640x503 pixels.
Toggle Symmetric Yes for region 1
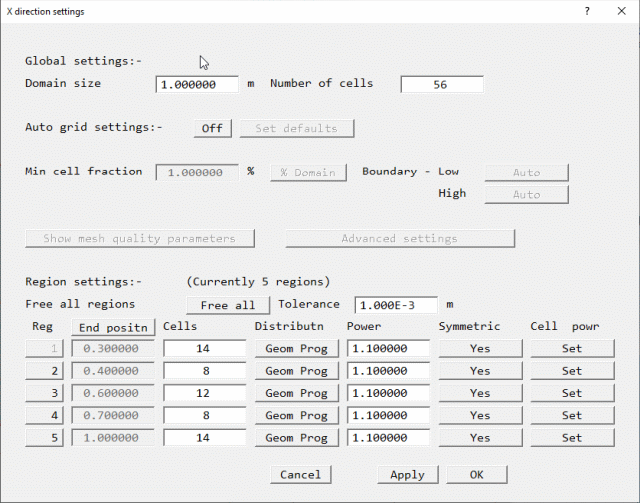click(x=480, y=349)
